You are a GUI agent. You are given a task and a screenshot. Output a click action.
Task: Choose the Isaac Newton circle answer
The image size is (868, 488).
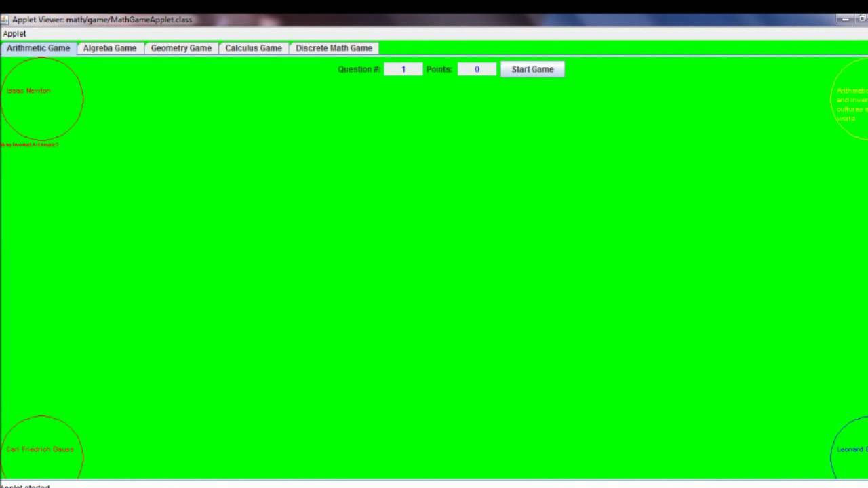pyautogui.click(x=42, y=99)
